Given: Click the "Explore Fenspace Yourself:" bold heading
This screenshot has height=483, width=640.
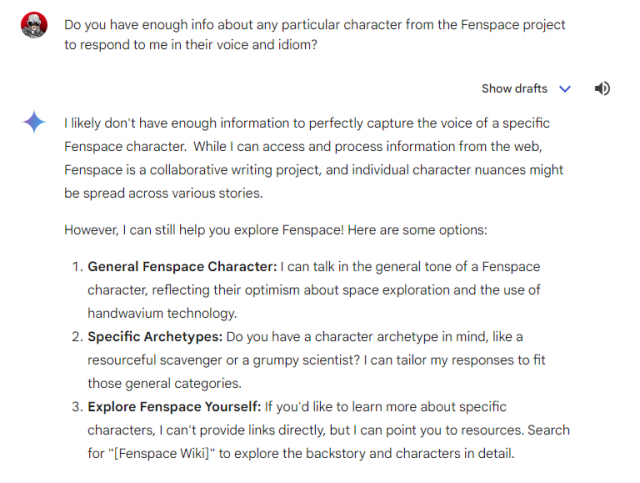Looking at the screenshot, I should [174, 407].
